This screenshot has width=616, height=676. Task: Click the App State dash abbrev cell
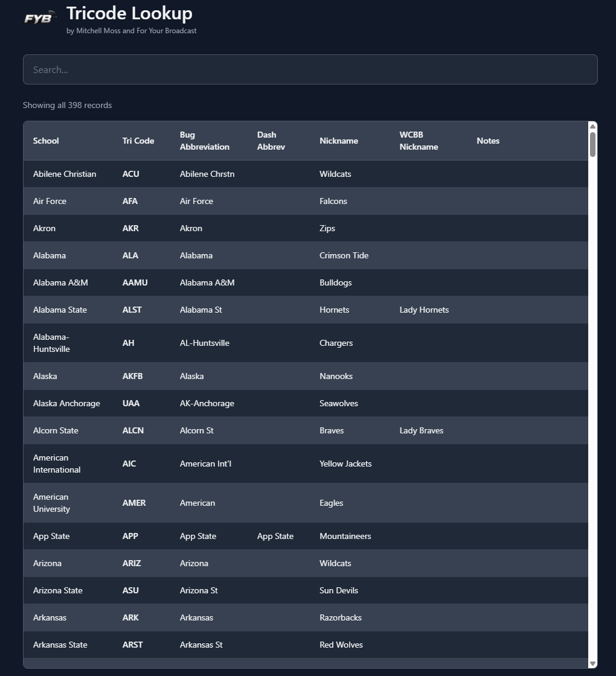tap(275, 536)
